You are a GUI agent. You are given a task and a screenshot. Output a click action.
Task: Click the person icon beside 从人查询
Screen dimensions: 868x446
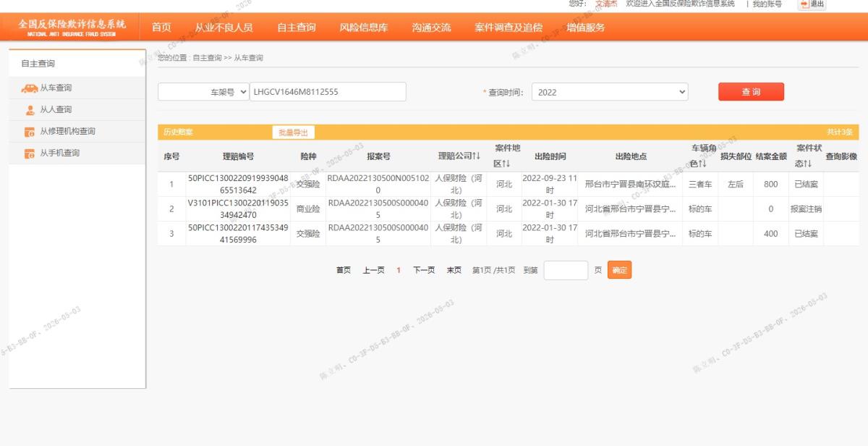pos(30,110)
